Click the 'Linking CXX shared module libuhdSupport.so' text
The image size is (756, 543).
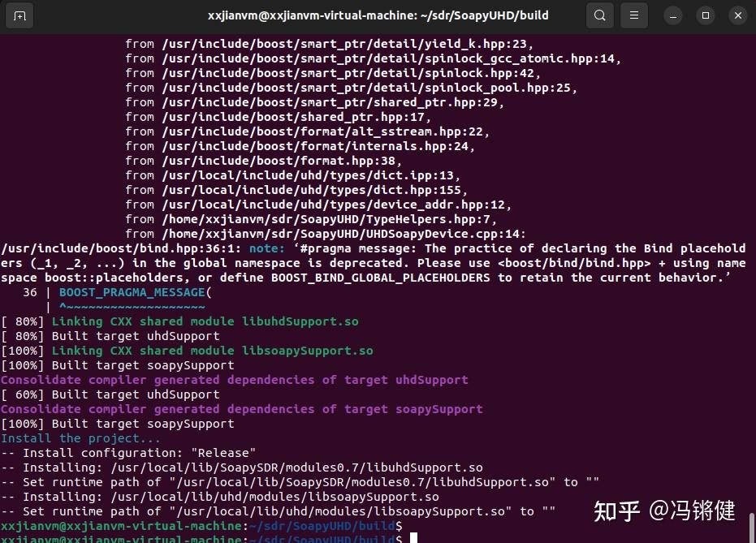pos(203,321)
